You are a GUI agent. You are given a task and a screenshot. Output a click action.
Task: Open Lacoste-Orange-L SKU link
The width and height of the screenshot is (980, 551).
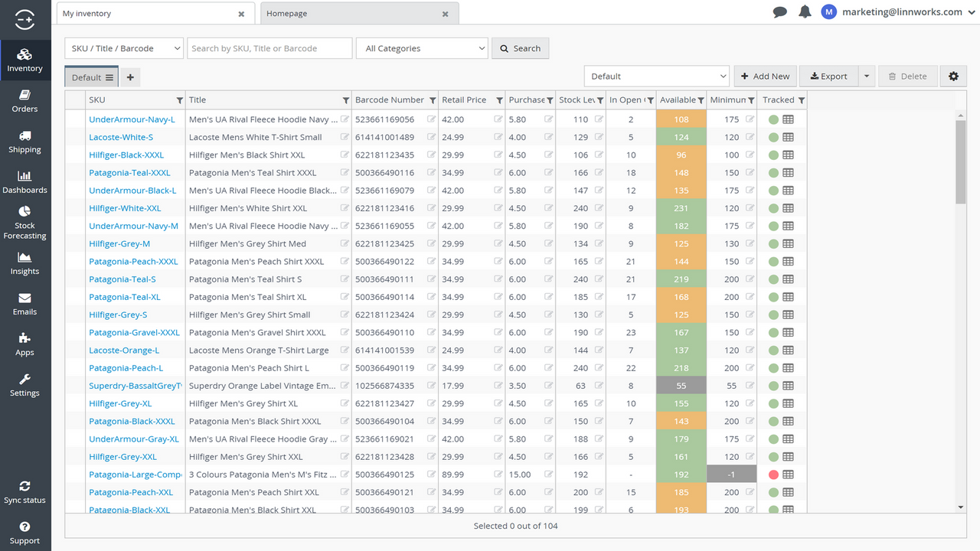pos(124,350)
